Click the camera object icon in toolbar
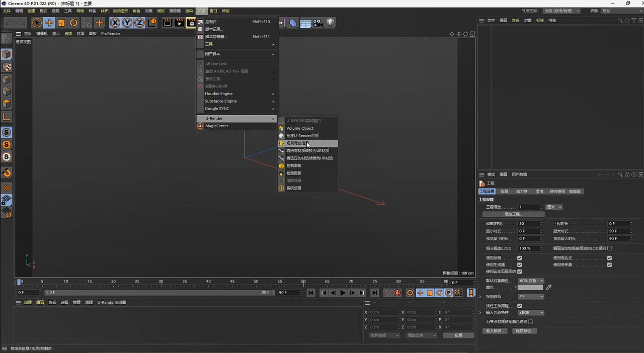This screenshot has width=644, height=353. (317, 23)
